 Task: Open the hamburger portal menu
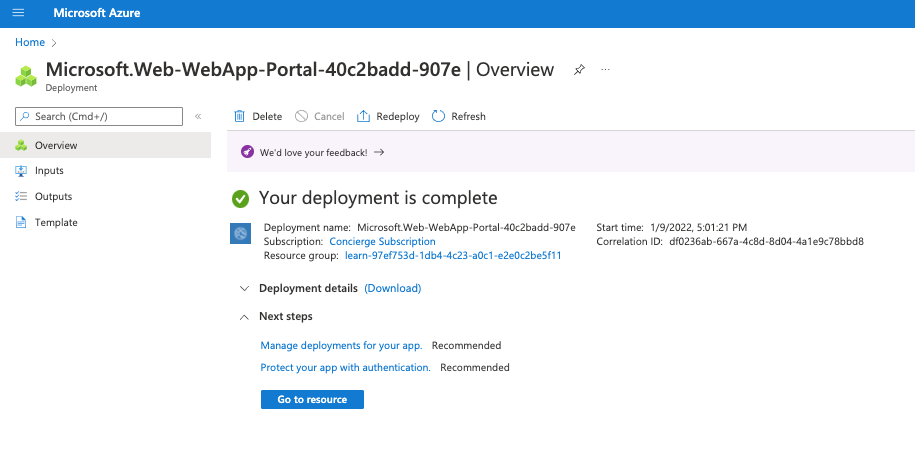[x=18, y=13]
